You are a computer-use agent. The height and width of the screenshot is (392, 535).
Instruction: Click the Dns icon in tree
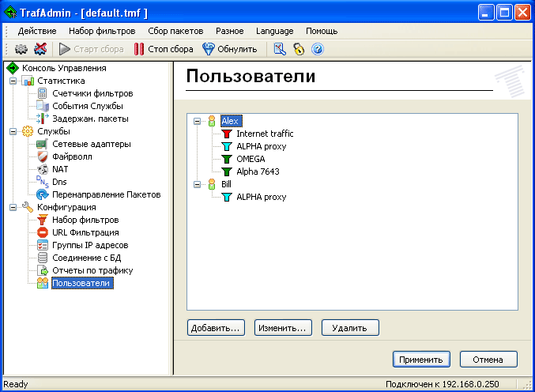(43, 182)
